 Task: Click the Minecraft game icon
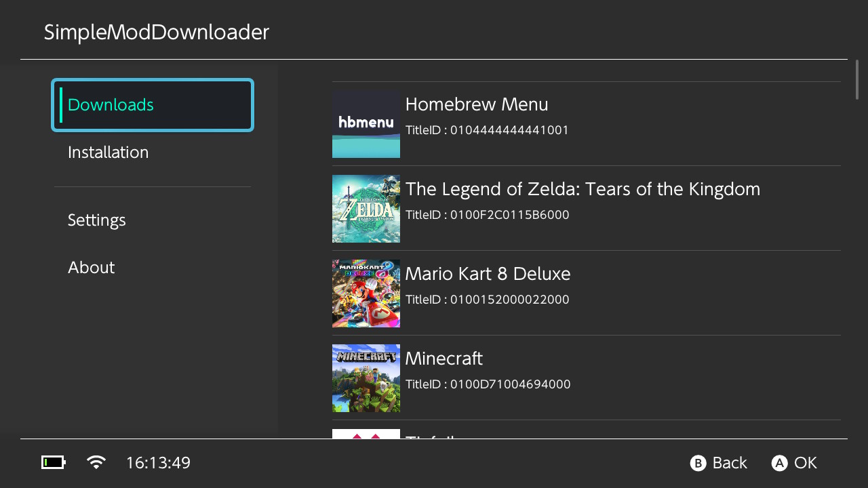[x=366, y=378]
